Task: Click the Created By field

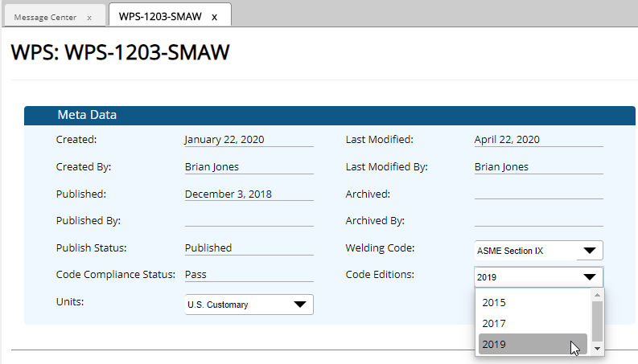Action: [249, 167]
